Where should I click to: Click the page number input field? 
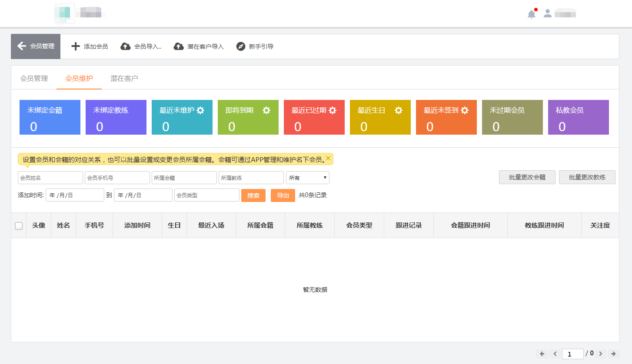click(x=573, y=354)
